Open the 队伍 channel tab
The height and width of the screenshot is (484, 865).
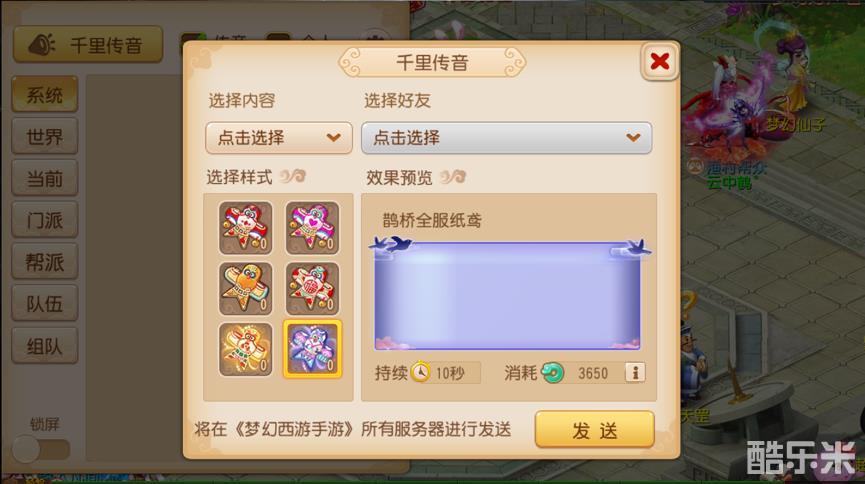[x=45, y=304]
